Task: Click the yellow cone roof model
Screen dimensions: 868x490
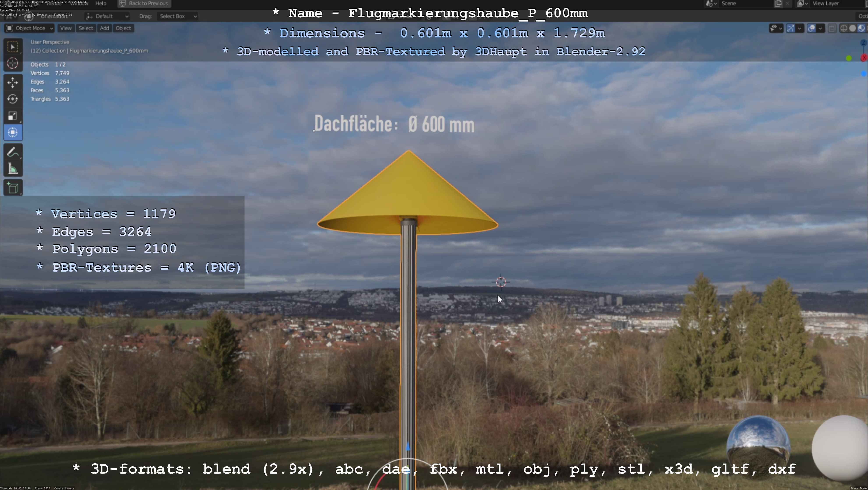Action: click(408, 192)
